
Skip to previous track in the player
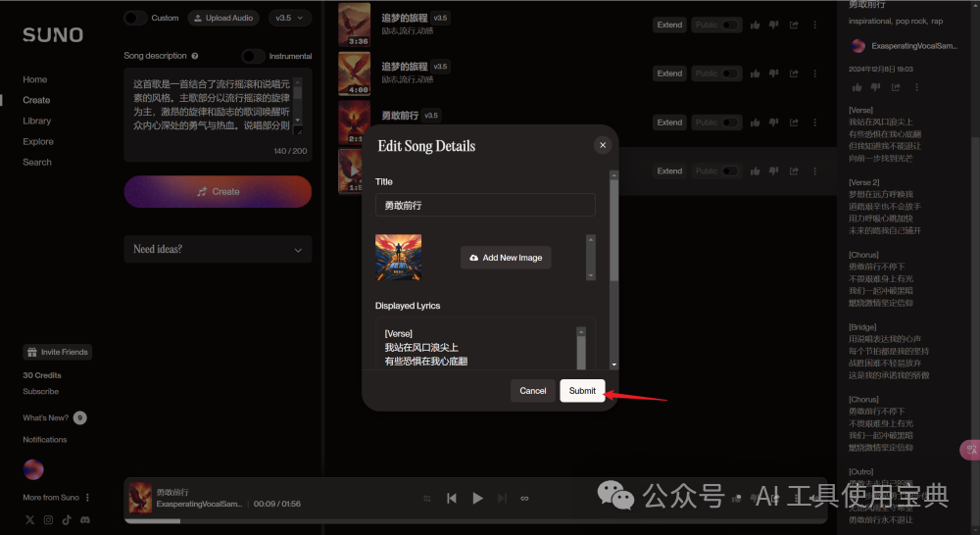click(x=451, y=498)
